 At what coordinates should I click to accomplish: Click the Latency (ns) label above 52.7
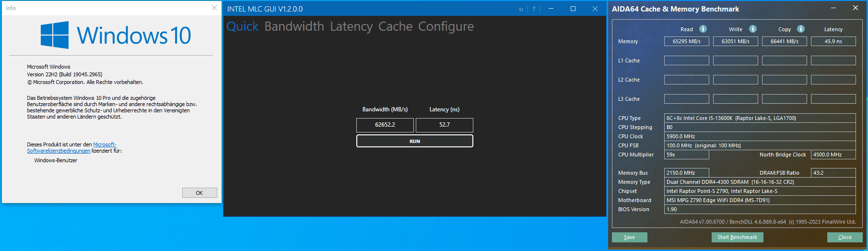coord(445,109)
